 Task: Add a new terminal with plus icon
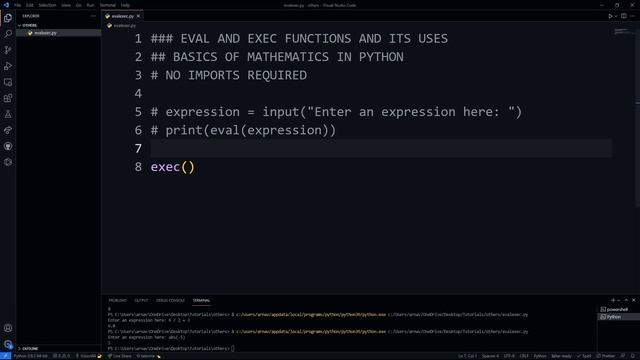pyautogui.click(x=613, y=300)
